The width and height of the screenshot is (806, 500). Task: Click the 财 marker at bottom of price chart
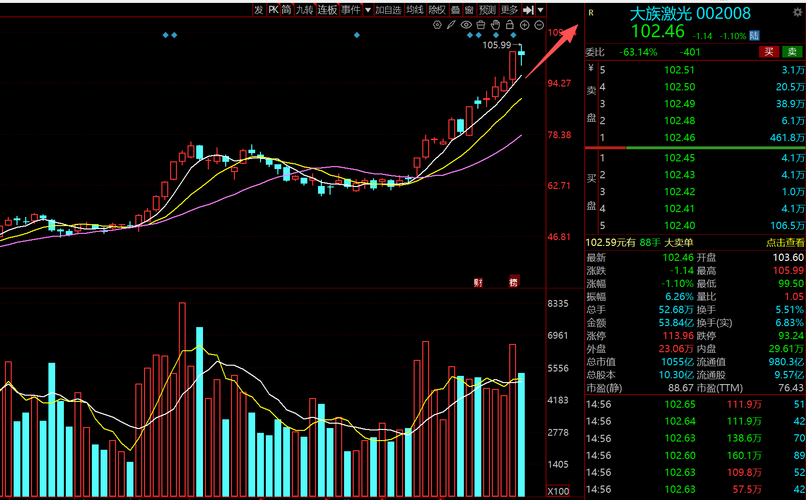[x=478, y=282]
